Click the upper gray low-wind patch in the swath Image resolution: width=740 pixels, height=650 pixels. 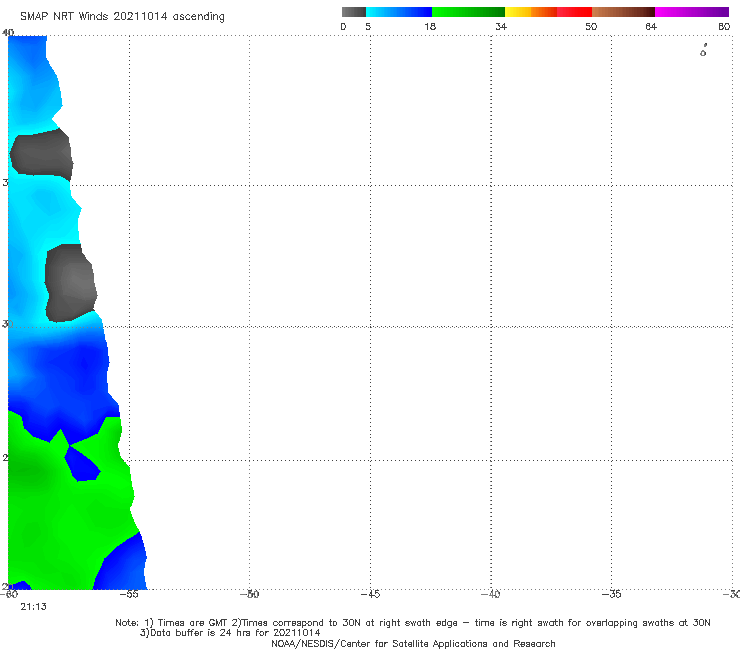coord(42,154)
